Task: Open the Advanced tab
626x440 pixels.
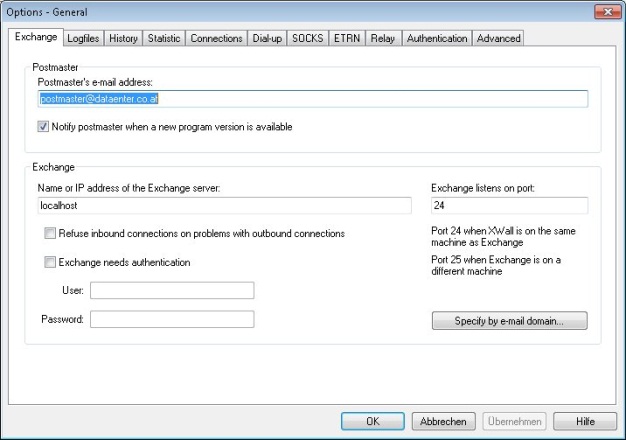Action: tap(498, 39)
